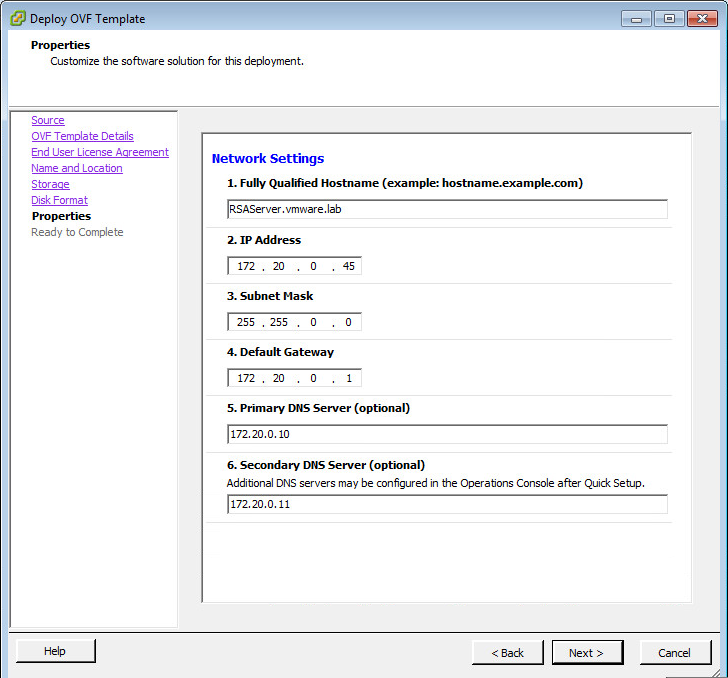
Task: Open the Storage step link
Action: point(50,184)
